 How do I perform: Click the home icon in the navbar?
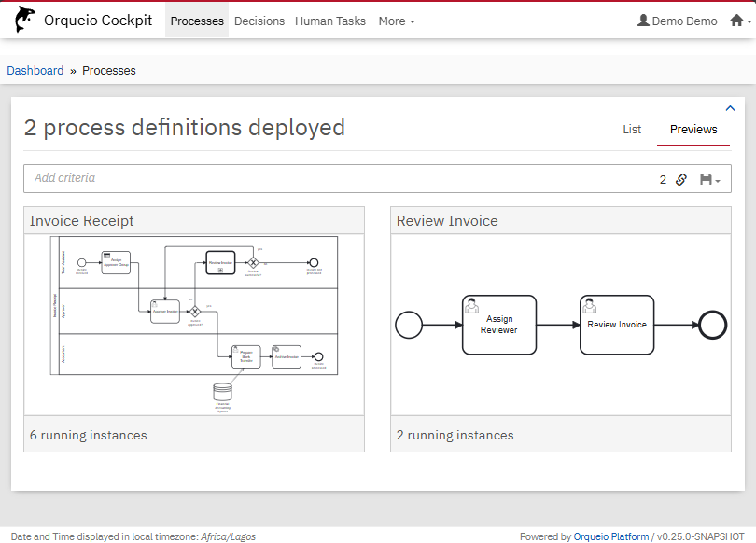tap(736, 21)
